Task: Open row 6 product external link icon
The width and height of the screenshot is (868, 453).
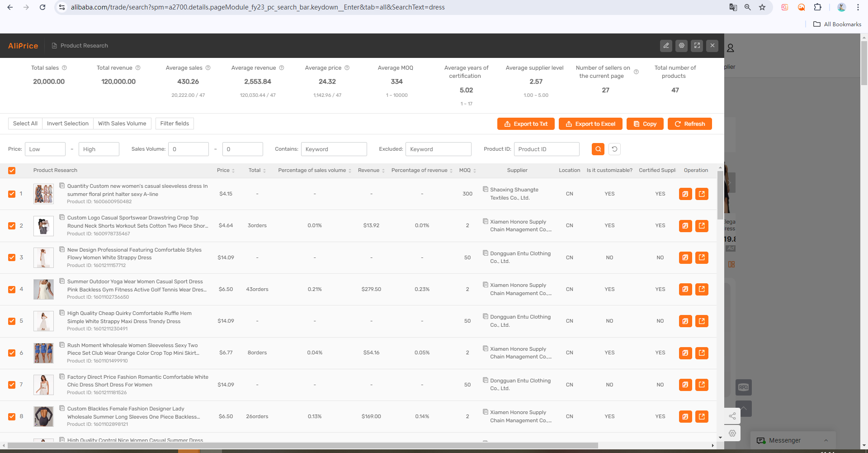Action: 702,353
